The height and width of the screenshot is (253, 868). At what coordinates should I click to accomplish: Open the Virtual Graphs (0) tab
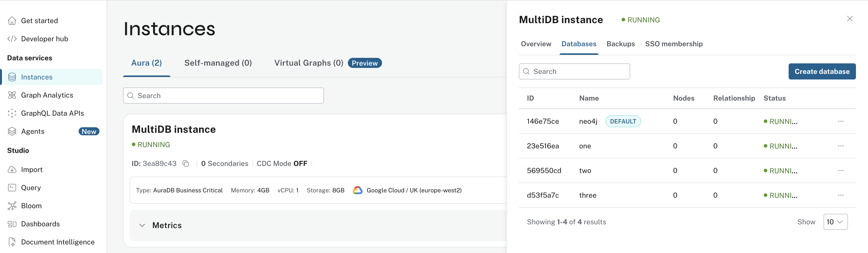(x=309, y=63)
